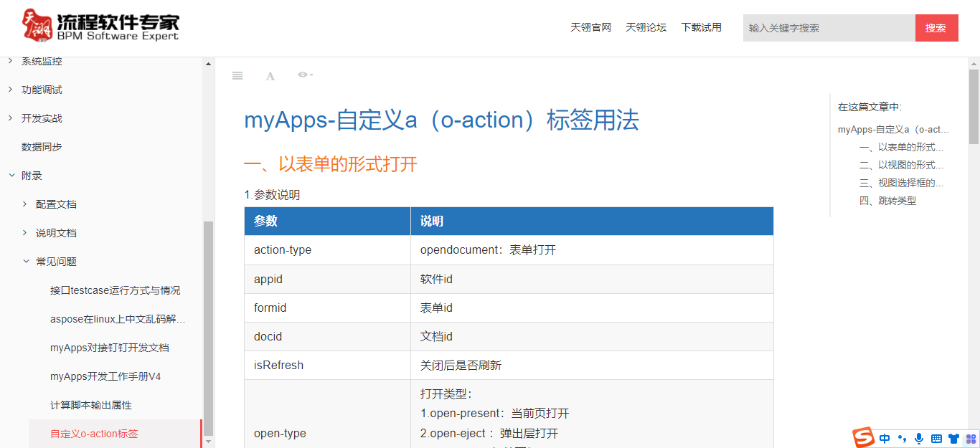Click the Sogou S input method logo
This screenshot has width=980, height=448.
click(x=863, y=437)
